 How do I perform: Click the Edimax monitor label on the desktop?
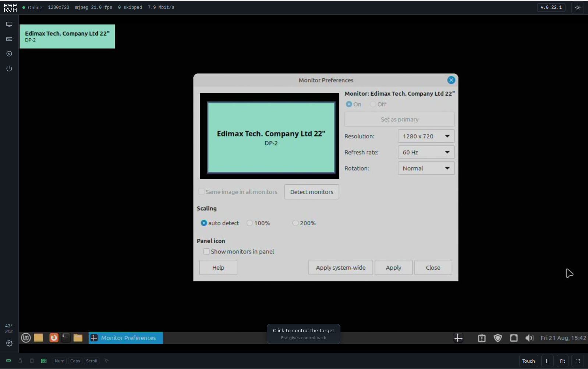[x=67, y=36]
